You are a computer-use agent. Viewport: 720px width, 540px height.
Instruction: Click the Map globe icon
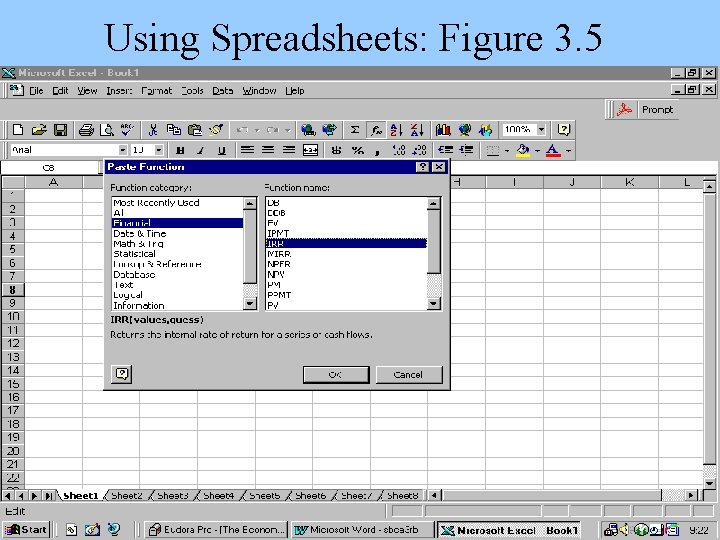click(x=465, y=130)
